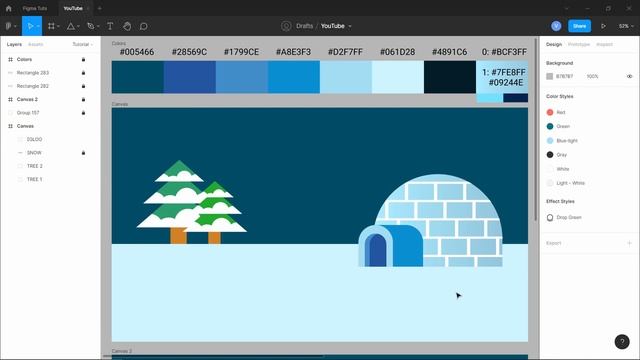Click background color swatch B7B7B7

pyautogui.click(x=550, y=76)
